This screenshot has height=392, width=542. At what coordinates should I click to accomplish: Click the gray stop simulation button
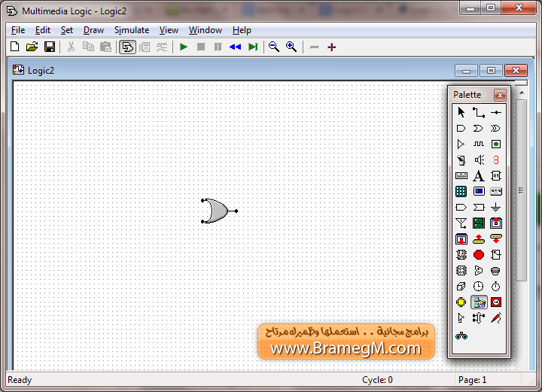pyautogui.click(x=201, y=47)
